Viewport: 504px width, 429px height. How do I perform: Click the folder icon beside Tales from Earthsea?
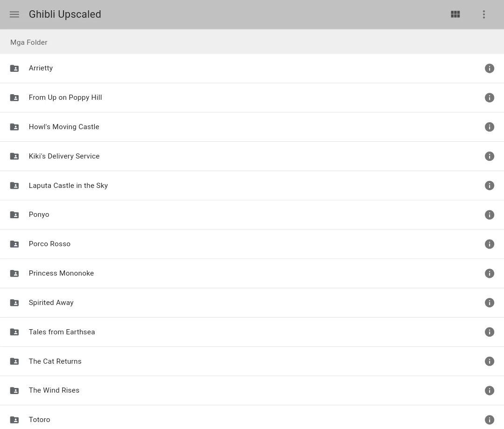14,332
